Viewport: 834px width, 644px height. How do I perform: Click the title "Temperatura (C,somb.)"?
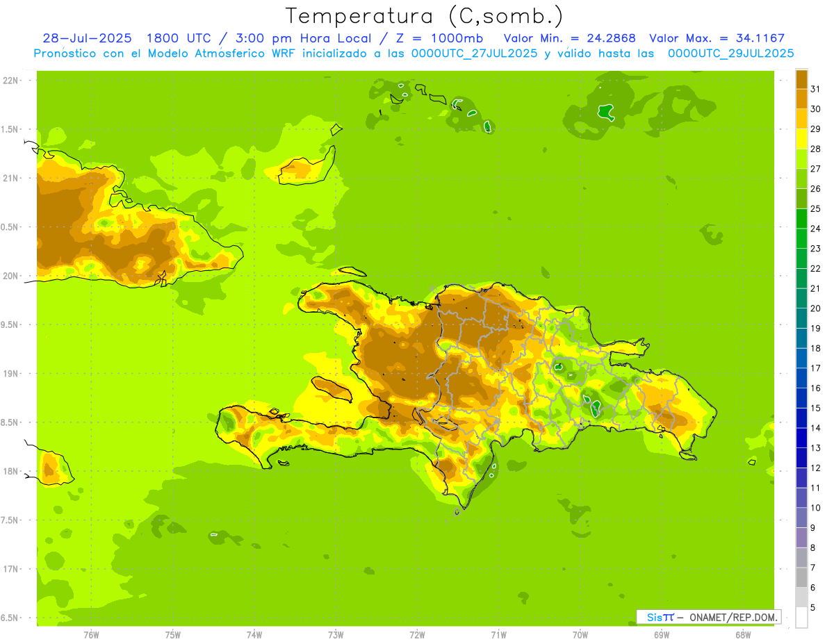click(x=425, y=16)
